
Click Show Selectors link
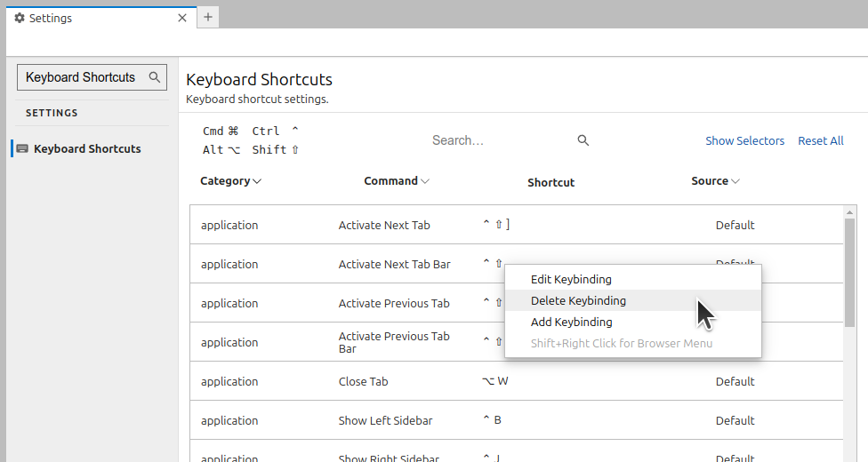744,140
